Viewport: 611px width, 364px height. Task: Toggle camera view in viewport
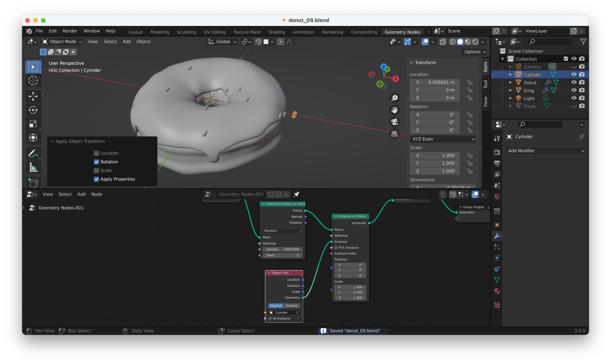coord(394,122)
